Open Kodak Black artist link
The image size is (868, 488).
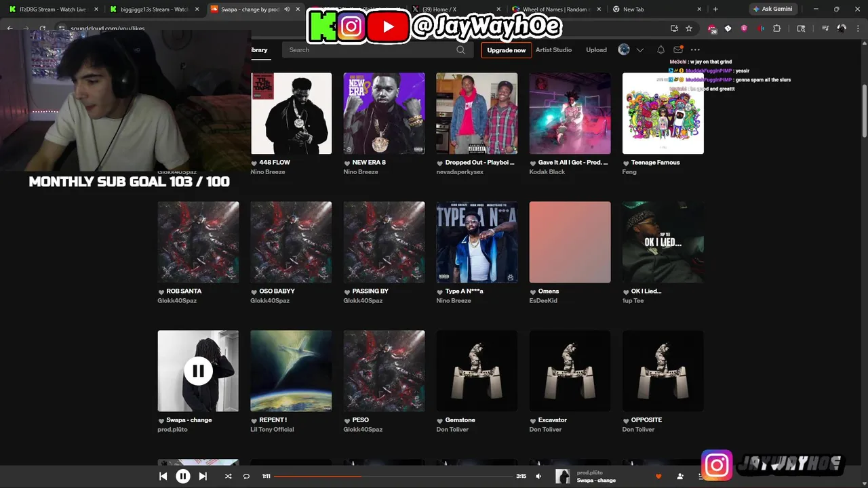pos(547,172)
